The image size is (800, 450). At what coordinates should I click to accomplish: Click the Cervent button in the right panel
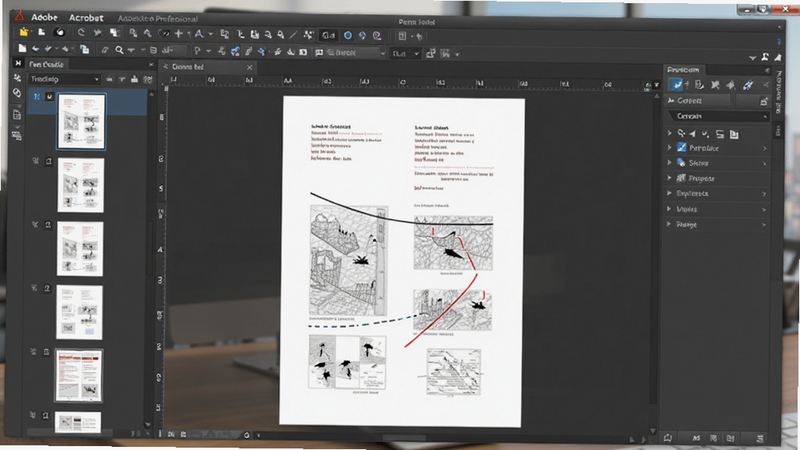tap(697, 101)
